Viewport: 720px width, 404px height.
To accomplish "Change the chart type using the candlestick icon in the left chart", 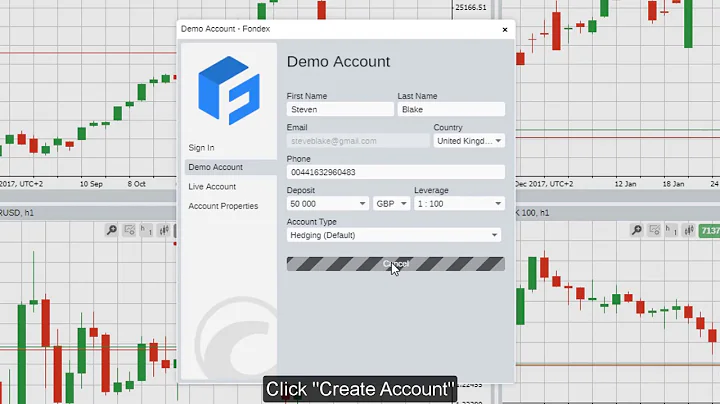I will [x=164, y=230].
